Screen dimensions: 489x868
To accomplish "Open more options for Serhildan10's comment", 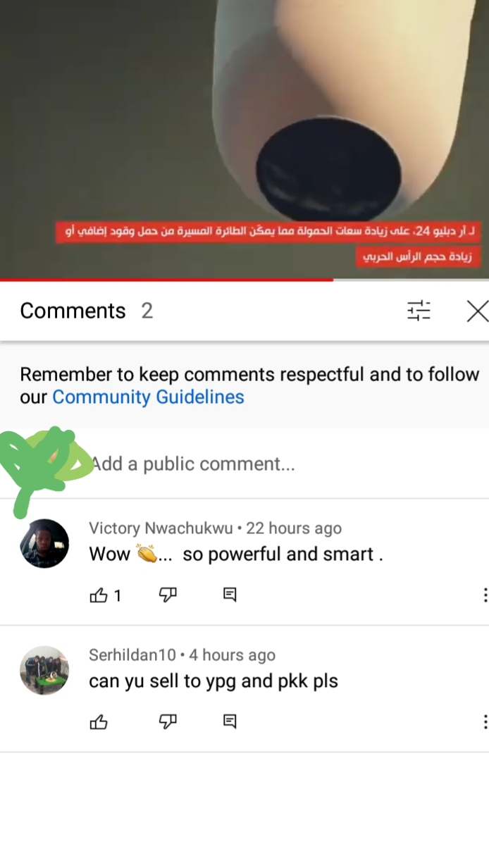I will point(485,721).
